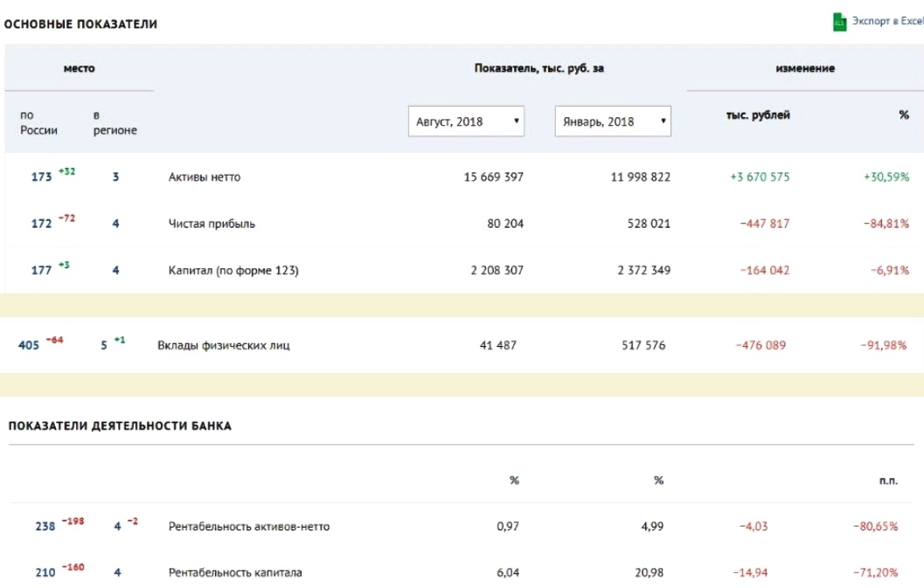Screen dimensions: 924x588
Task: Open the Вклады физических лиц link
Action: [223, 345]
